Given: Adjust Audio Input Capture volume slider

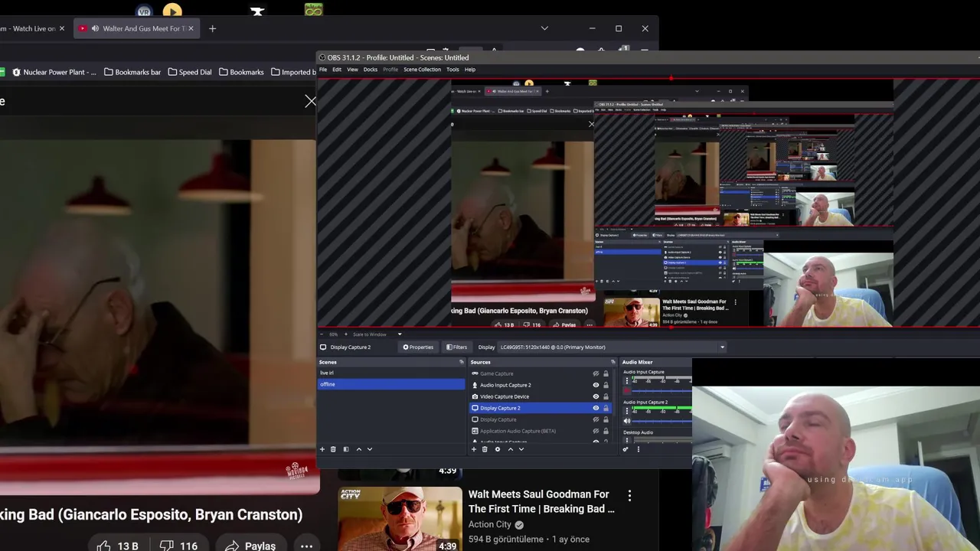Looking at the screenshot, I should (661, 391).
